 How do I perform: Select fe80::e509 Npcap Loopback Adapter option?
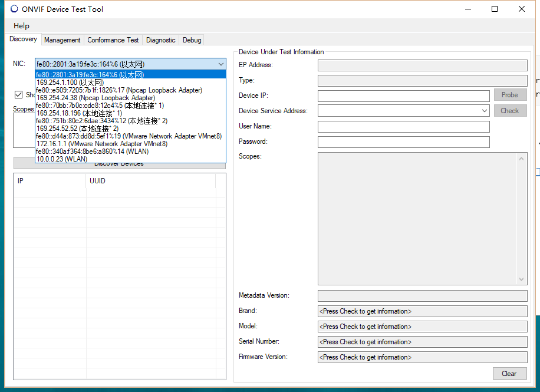131,90
